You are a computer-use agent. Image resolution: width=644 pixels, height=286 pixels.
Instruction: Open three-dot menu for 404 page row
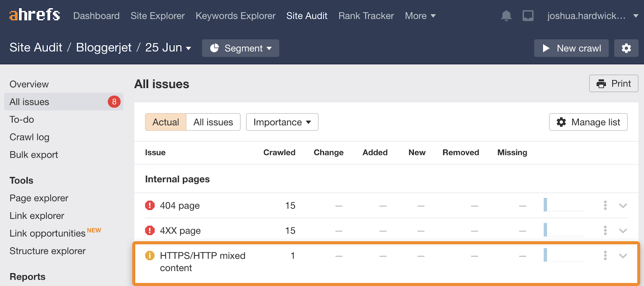(605, 206)
